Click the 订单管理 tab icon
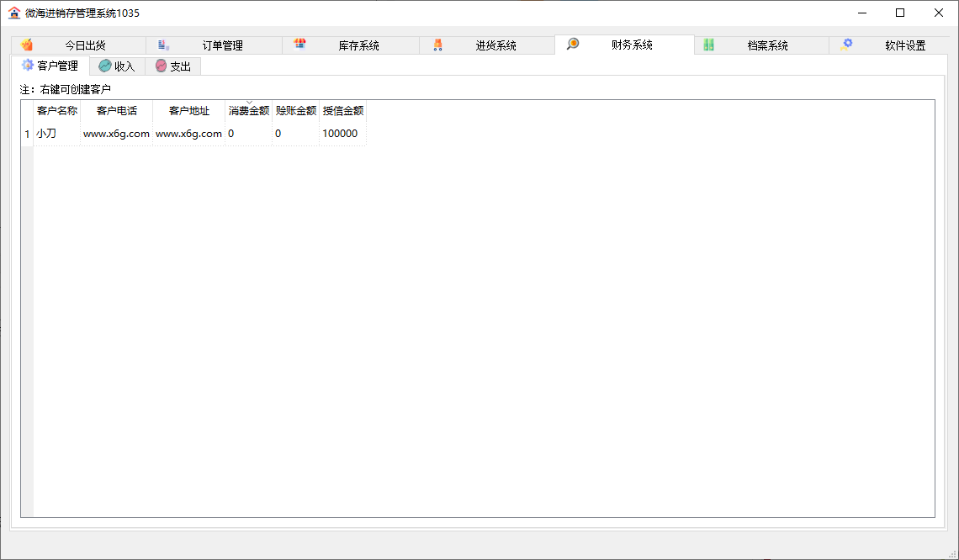Viewport: 959px width, 560px height. click(164, 45)
